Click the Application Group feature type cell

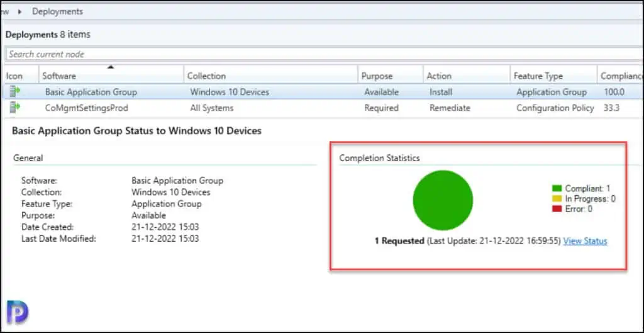552,92
